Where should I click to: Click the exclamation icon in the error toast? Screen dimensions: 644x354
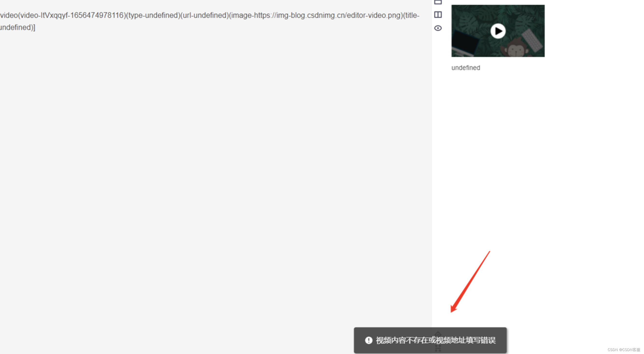[368, 340]
